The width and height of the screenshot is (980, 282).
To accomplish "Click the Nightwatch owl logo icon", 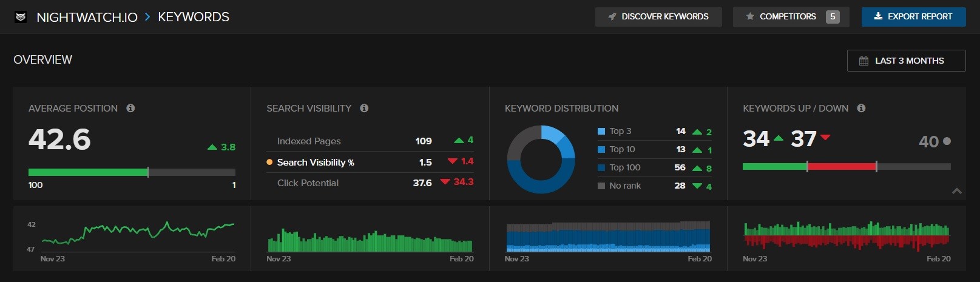I will tap(21, 17).
